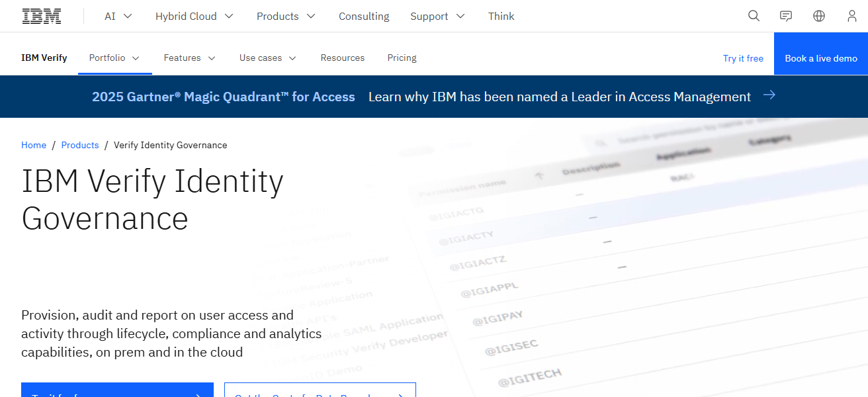This screenshot has width=868, height=397.
Task: Open the chat support icon
Action: pyautogui.click(x=785, y=15)
